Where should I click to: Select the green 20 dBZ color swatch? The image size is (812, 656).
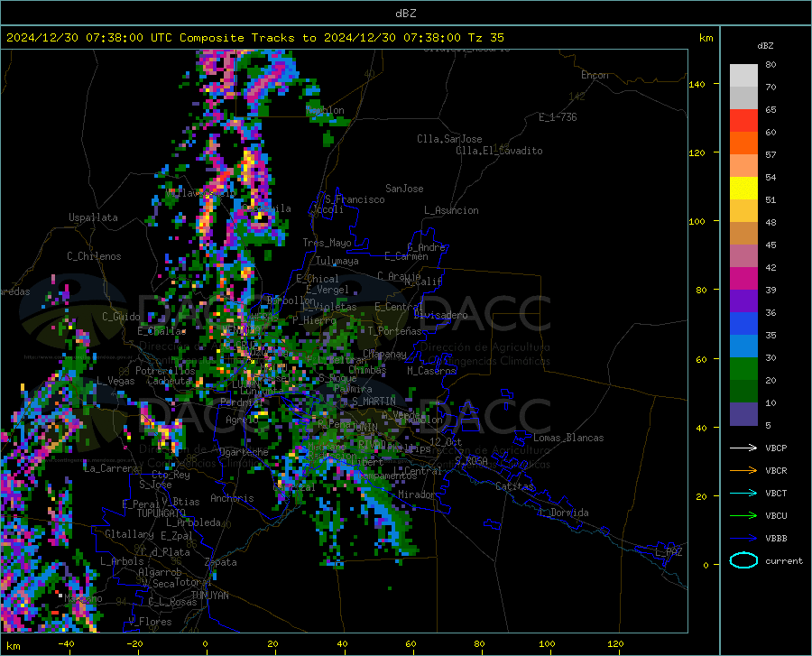click(x=743, y=369)
